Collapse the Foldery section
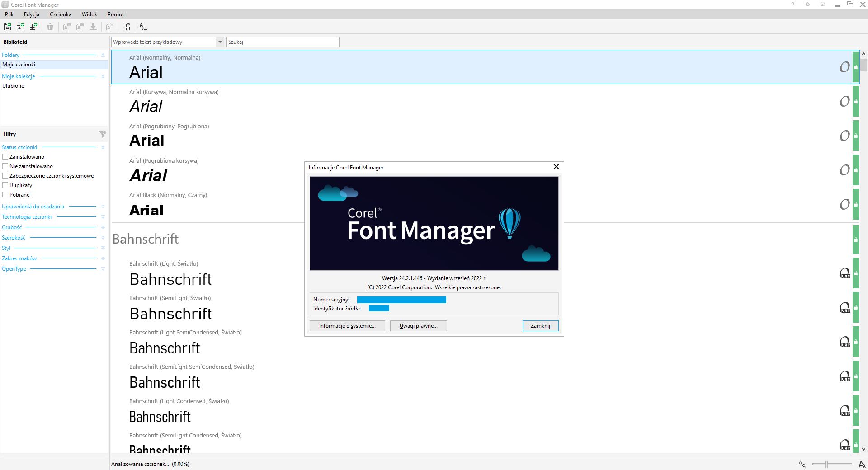This screenshot has width=868, height=470. (x=103, y=55)
